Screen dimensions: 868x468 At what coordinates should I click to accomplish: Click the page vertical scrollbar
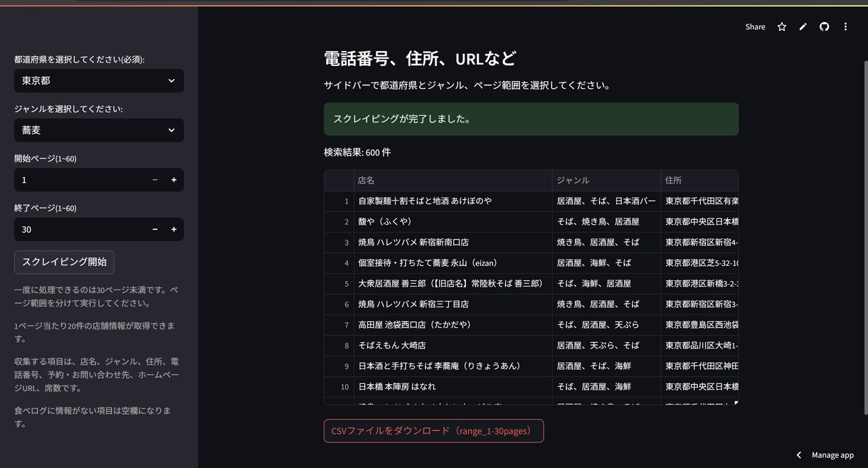[x=865, y=238]
